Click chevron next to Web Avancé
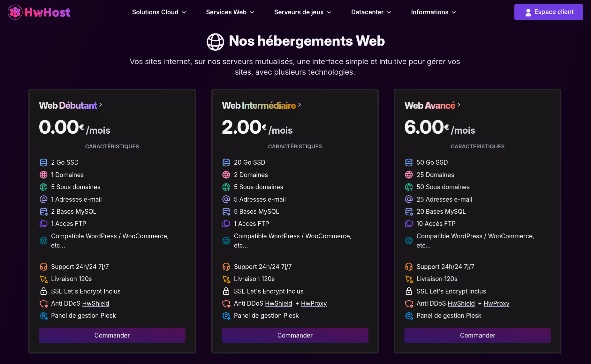Image resolution: width=591 pixels, height=364 pixels. click(x=459, y=105)
